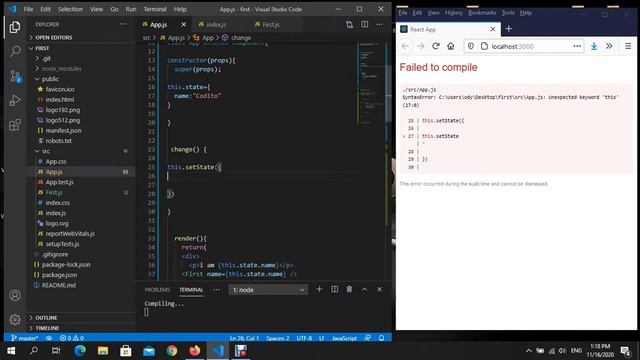Create a new terminal with the plus icon
Viewport: 640px width, 360px height.
click(319, 289)
